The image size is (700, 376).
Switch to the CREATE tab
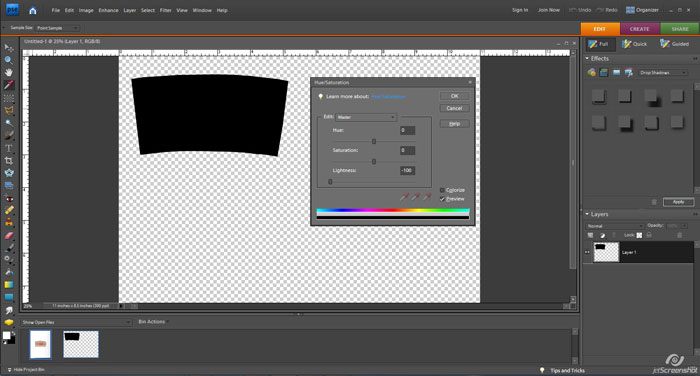click(x=640, y=29)
